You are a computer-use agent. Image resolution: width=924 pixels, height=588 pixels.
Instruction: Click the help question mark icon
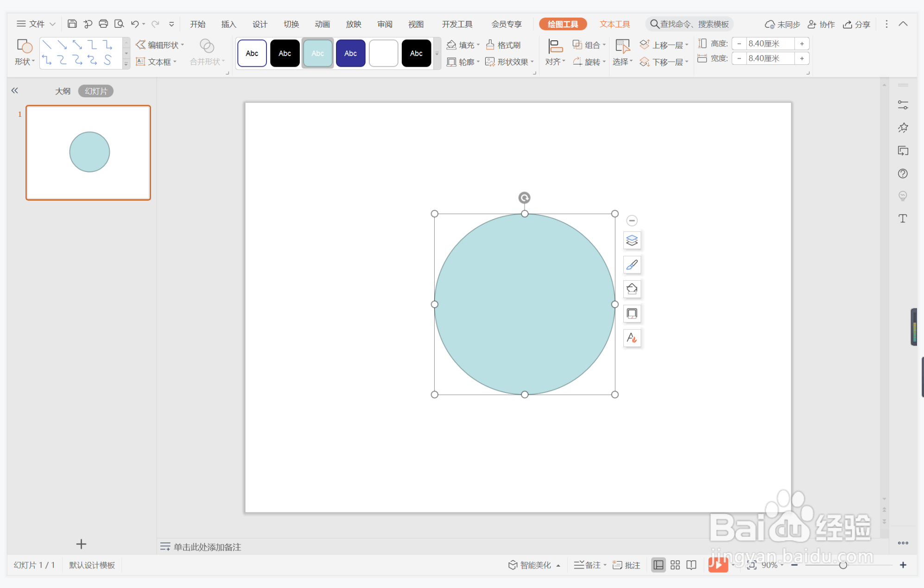(x=903, y=173)
